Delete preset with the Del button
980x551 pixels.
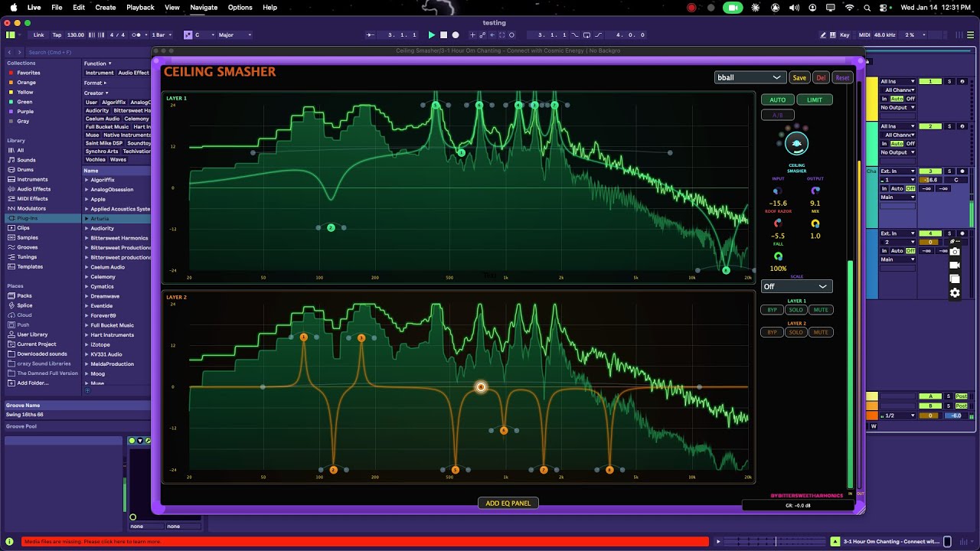coord(821,77)
